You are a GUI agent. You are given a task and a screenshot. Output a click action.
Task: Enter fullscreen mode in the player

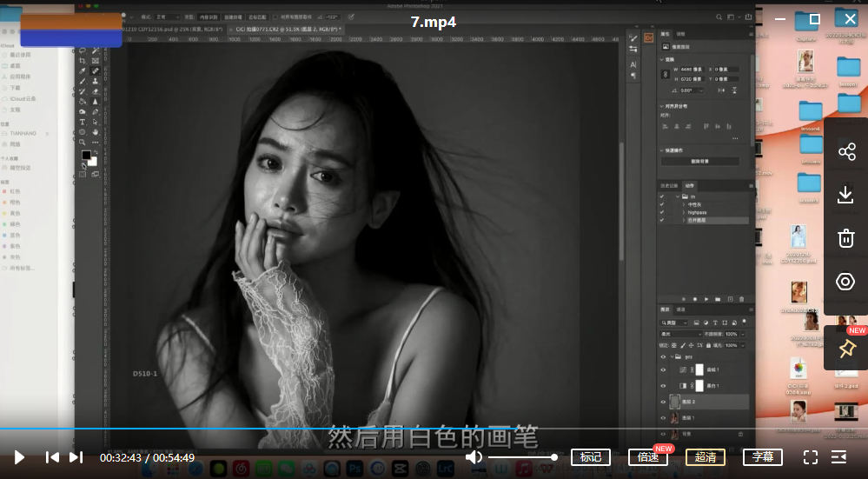810,457
